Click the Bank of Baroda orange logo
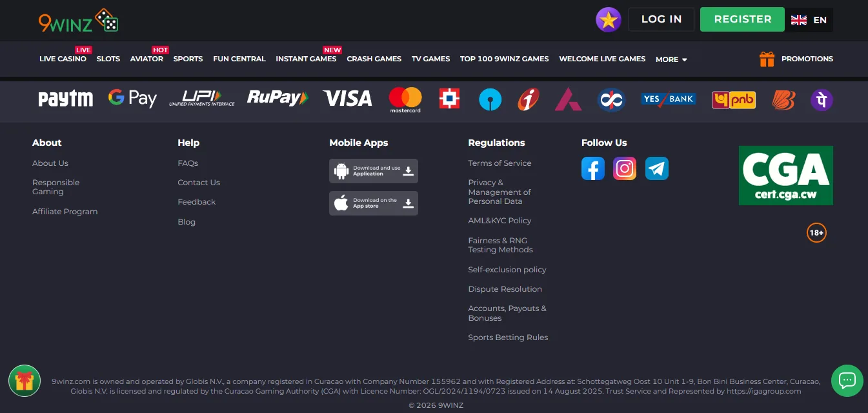Image resolution: width=868 pixels, height=413 pixels. 783,99
